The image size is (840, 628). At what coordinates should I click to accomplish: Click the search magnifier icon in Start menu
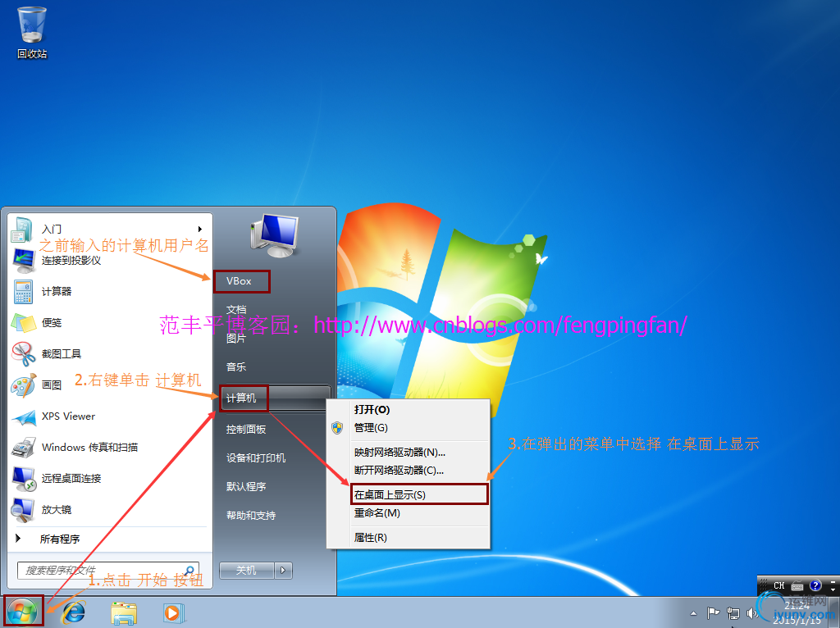click(x=189, y=570)
